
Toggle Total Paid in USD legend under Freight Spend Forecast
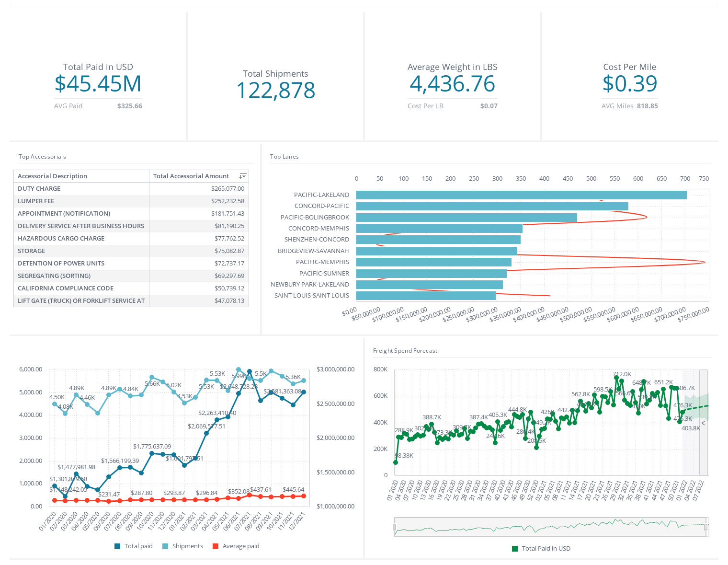tap(541, 548)
